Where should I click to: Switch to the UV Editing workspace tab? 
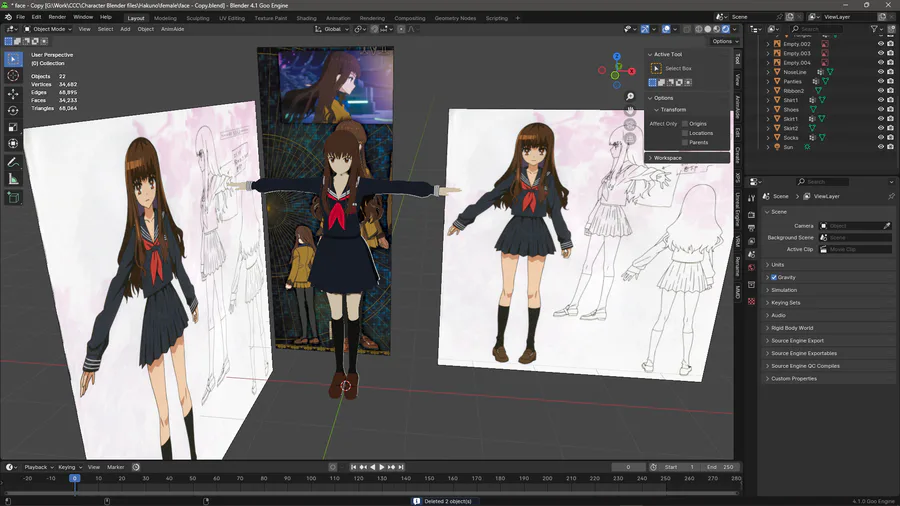click(232, 18)
